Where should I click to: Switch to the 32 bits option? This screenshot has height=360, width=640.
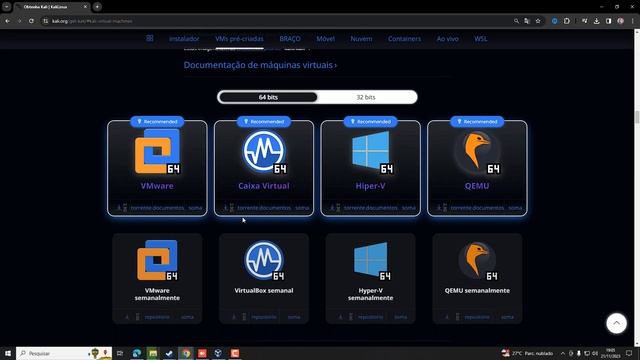pyautogui.click(x=366, y=97)
